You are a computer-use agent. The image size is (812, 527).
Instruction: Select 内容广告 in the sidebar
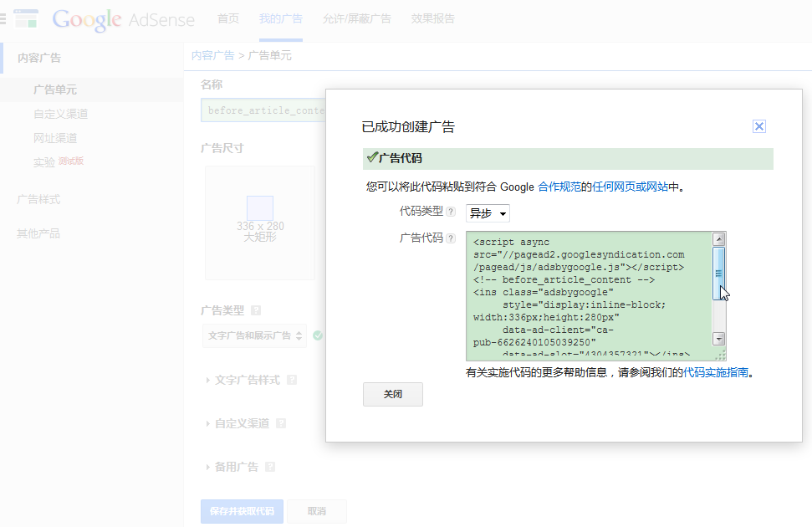pyautogui.click(x=39, y=58)
